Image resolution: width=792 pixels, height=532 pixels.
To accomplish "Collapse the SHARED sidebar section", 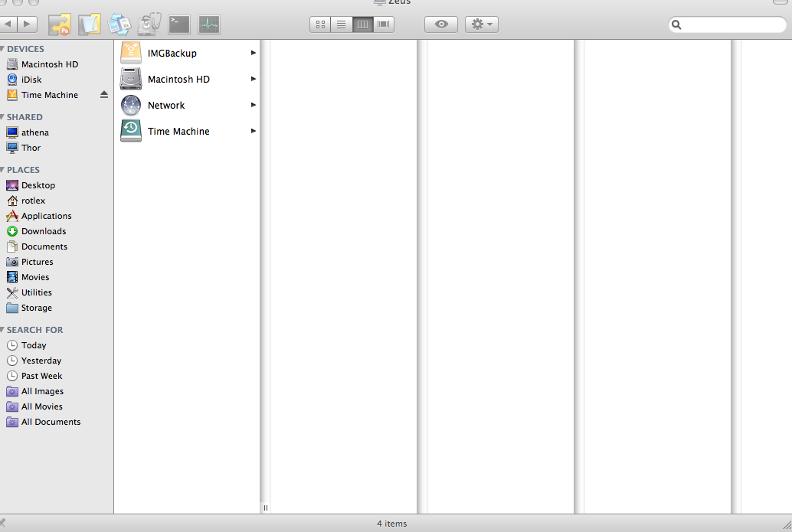I will click(x=2, y=117).
